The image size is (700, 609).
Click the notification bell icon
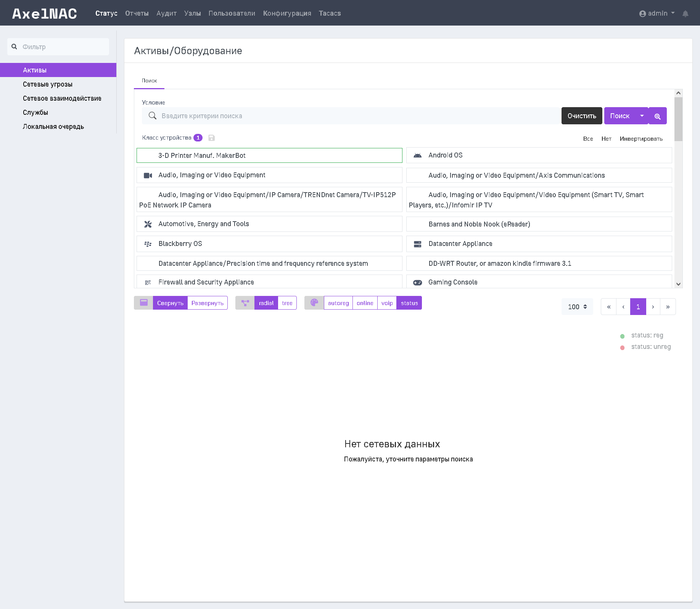pyautogui.click(x=686, y=14)
